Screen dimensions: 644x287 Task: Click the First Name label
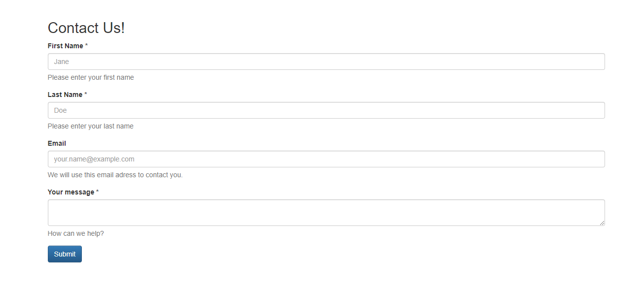66,46
